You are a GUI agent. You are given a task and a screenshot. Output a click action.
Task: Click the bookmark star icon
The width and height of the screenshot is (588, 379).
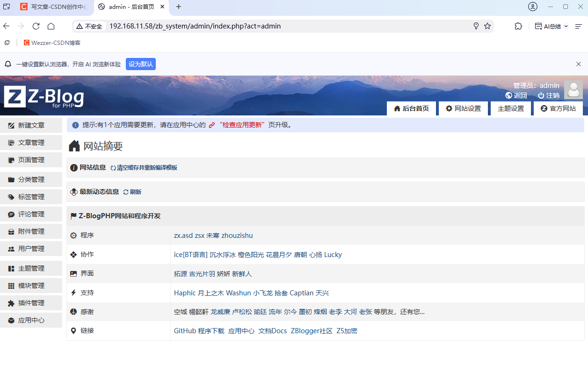coord(487,26)
